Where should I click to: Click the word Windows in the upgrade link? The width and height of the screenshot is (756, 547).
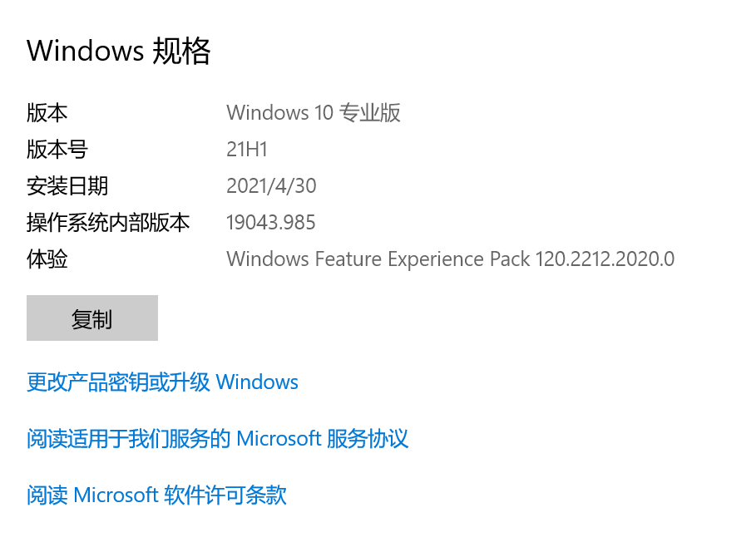[257, 382]
